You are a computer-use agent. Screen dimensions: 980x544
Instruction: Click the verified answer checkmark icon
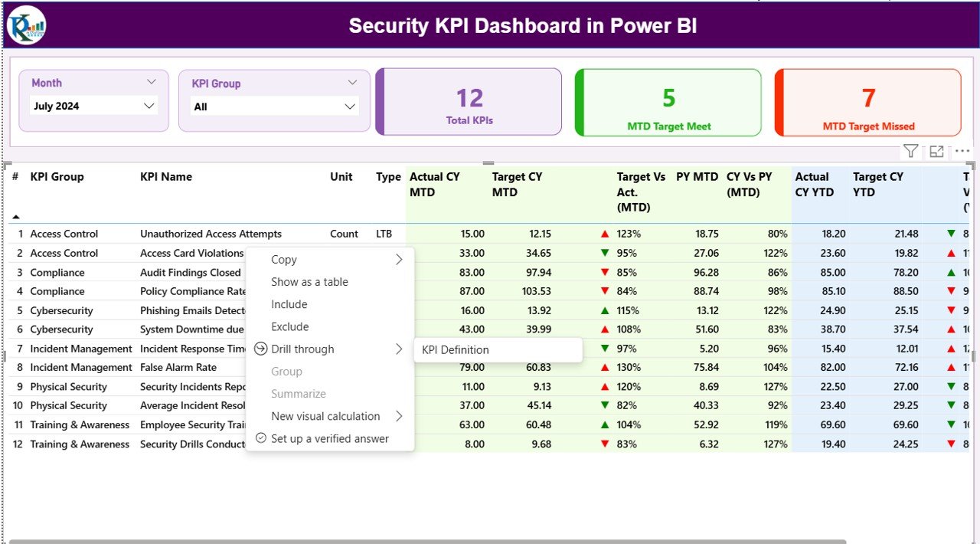coord(261,438)
